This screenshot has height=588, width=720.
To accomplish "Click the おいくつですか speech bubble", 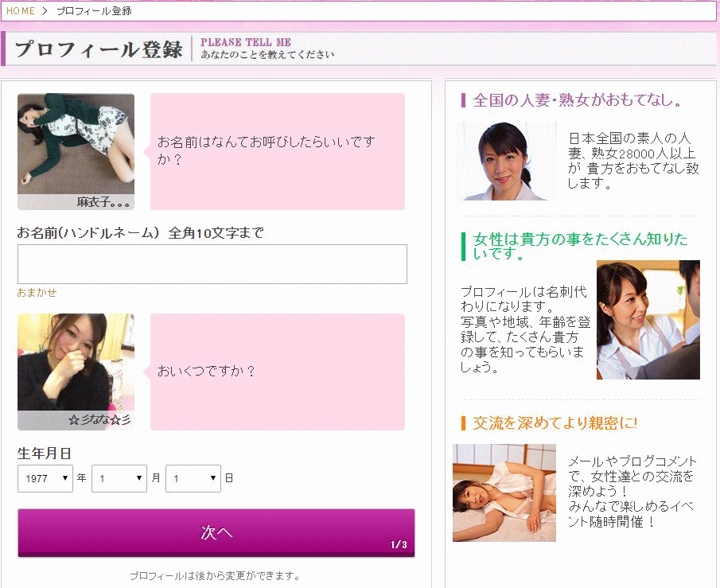I will tap(277, 371).
